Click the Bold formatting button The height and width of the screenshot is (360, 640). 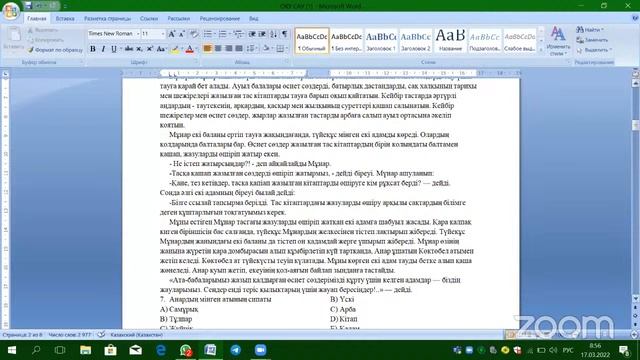[93, 49]
